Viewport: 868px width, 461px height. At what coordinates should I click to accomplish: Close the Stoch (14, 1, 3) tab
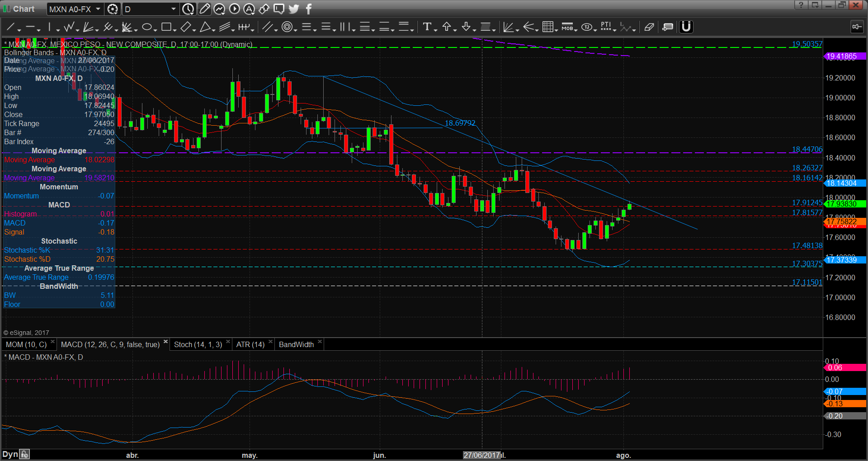pos(228,342)
